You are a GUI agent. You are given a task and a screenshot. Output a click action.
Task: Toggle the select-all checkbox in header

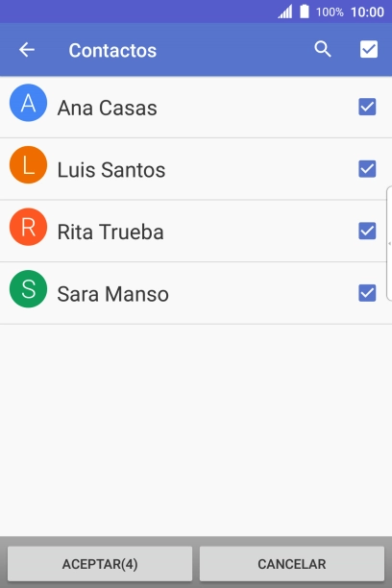tap(369, 49)
